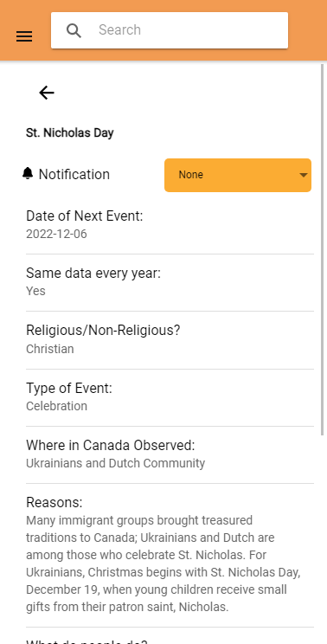Click the Same data every year row
The height and width of the screenshot is (644, 327).
(x=170, y=282)
